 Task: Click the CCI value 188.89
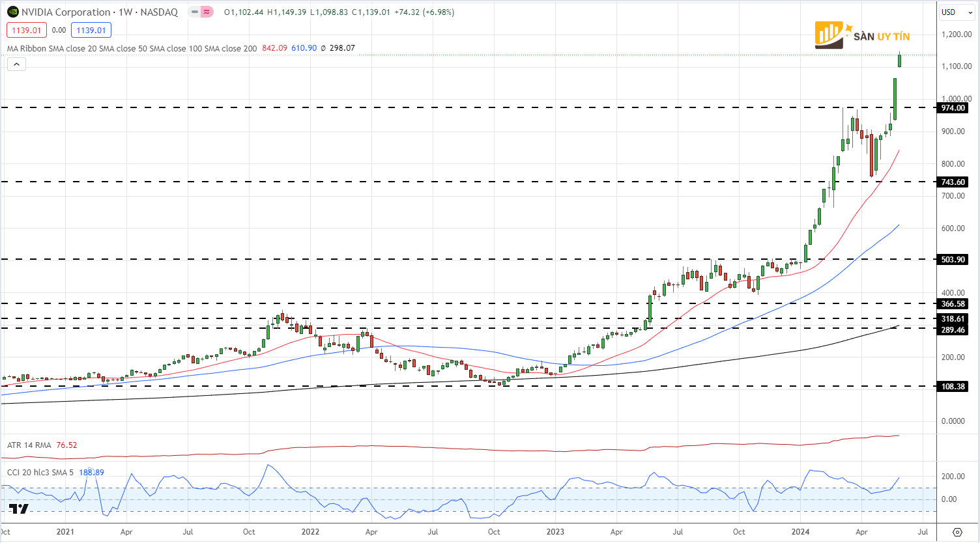(92, 472)
